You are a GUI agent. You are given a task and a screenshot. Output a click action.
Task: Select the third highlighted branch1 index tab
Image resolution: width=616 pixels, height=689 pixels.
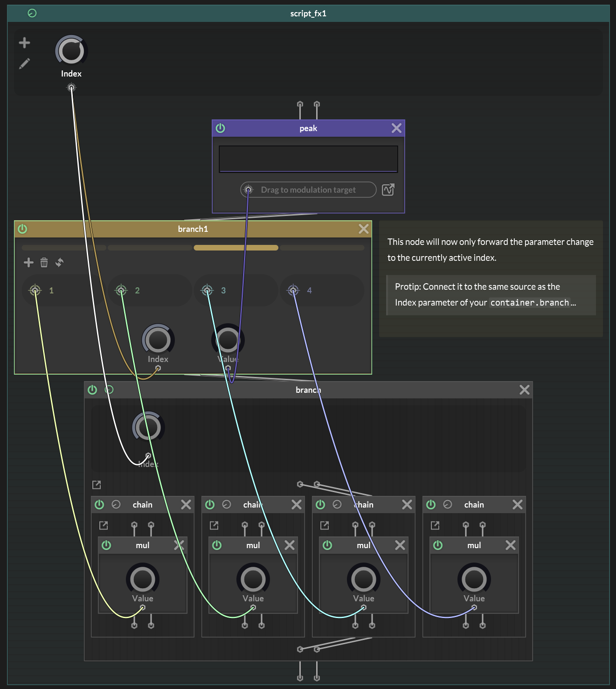click(x=236, y=248)
